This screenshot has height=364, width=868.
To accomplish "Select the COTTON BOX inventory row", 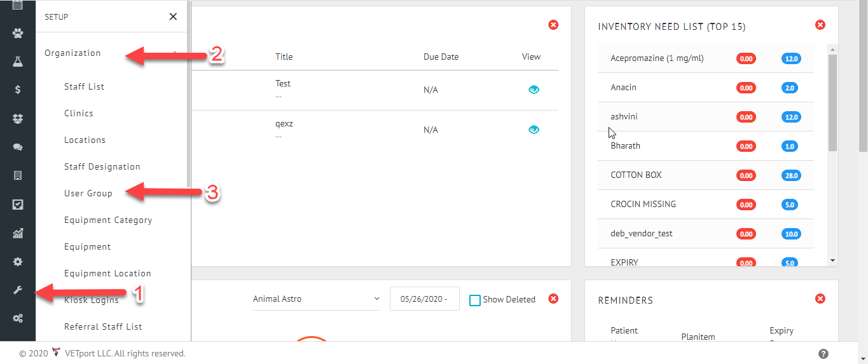I will tap(706, 175).
